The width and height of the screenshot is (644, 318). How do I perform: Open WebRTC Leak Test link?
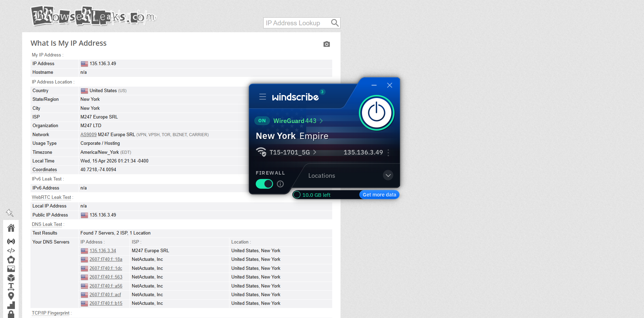pyautogui.click(x=51, y=197)
